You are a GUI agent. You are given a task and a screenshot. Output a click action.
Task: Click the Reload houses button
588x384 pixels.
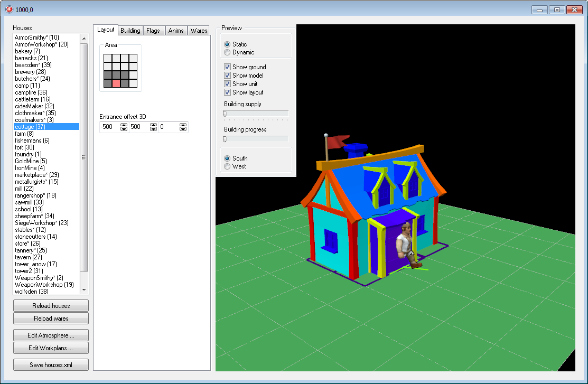coord(51,306)
